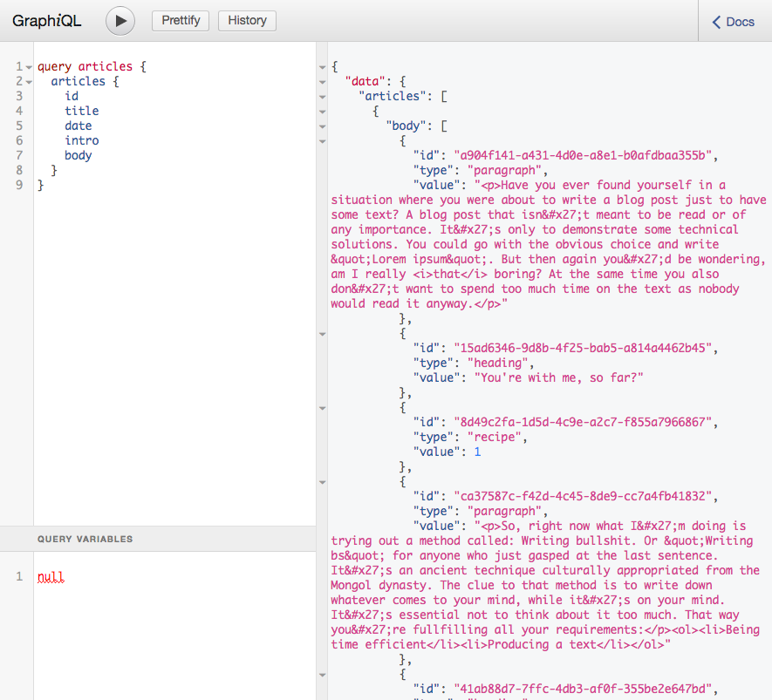772x700 pixels.
Task: Place cursor on the body field in query
Action: coord(79,155)
